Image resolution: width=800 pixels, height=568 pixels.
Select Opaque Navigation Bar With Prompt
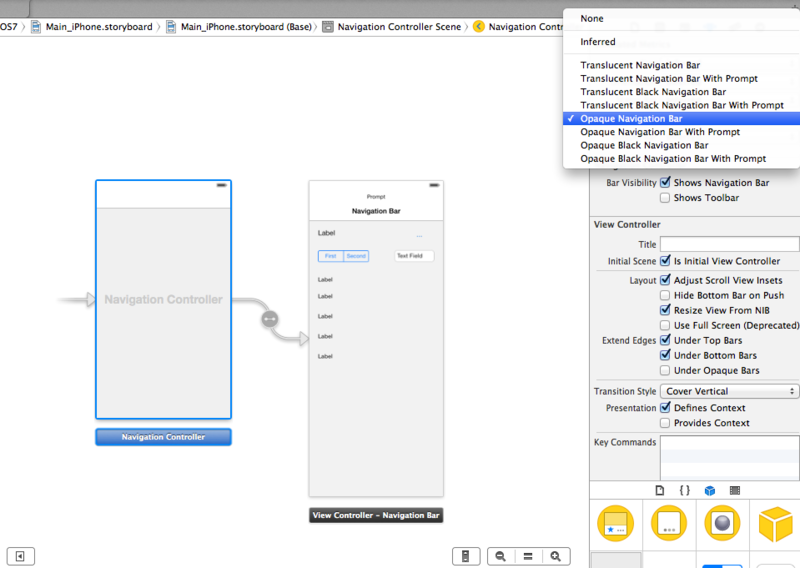(x=681, y=132)
